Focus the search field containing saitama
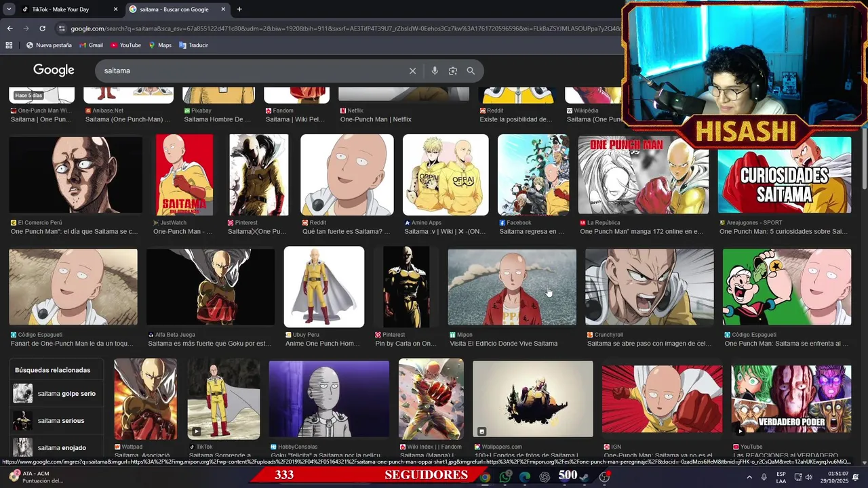 pyautogui.click(x=251, y=70)
